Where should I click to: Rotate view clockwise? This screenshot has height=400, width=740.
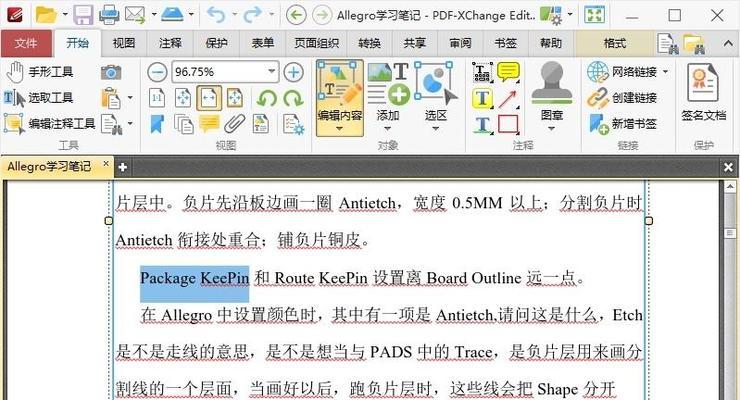(x=294, y=98)
